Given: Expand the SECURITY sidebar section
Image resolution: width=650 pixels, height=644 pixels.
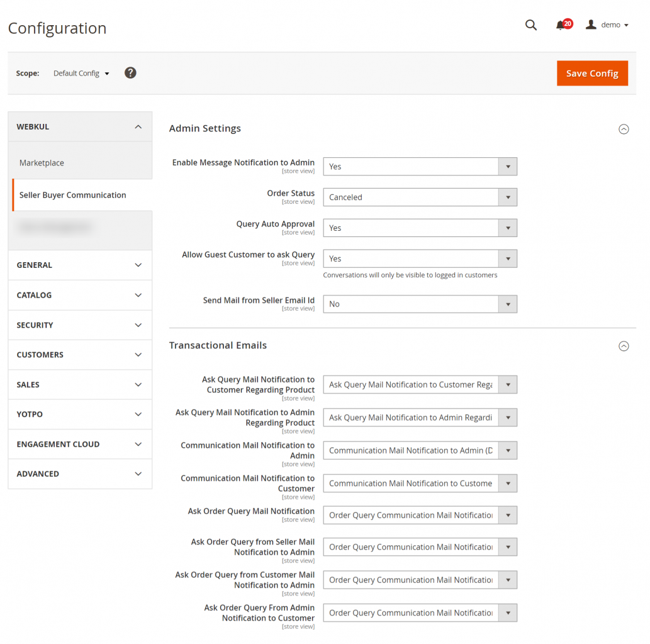Looking at the screenshot, I should pyautogui.click(x=80, y=325).
